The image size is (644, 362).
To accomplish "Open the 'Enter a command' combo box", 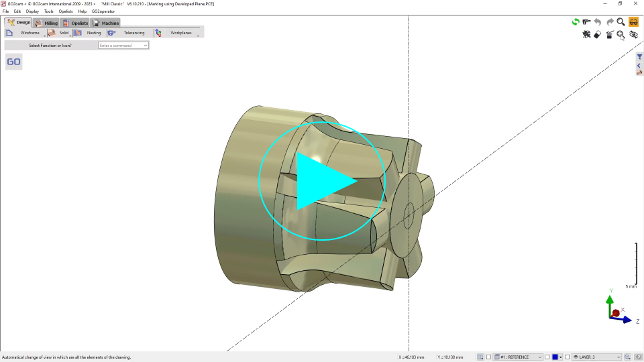I will tap(123, 46).
